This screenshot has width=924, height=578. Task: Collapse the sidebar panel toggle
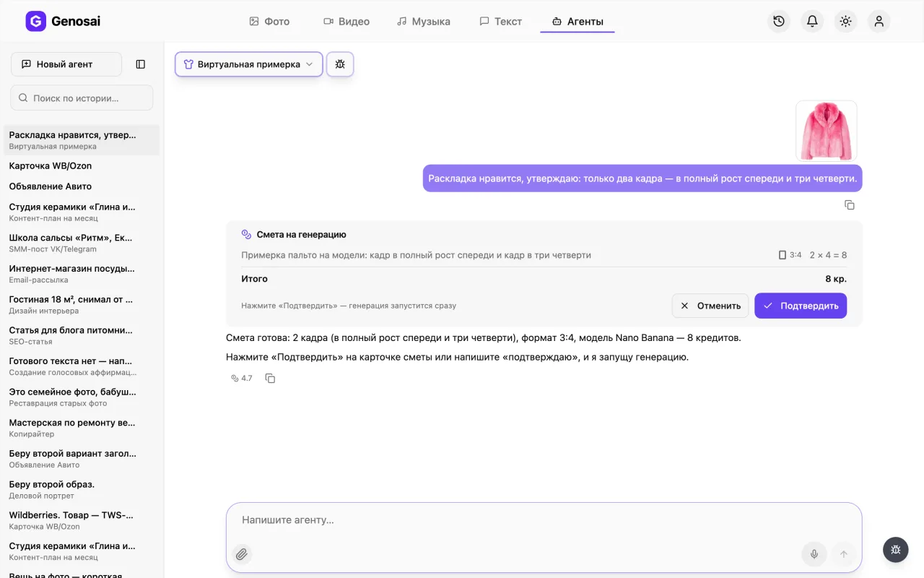(141, 64)
